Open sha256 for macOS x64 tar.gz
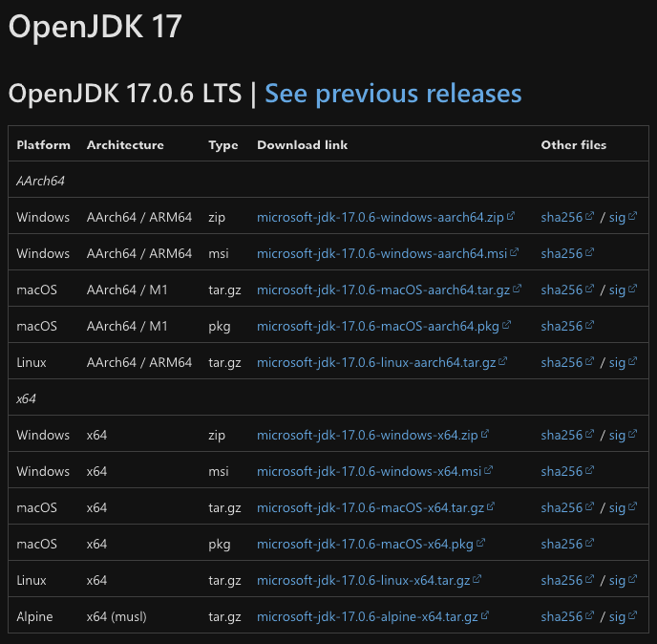657x644 pixels. pos(567,507)
